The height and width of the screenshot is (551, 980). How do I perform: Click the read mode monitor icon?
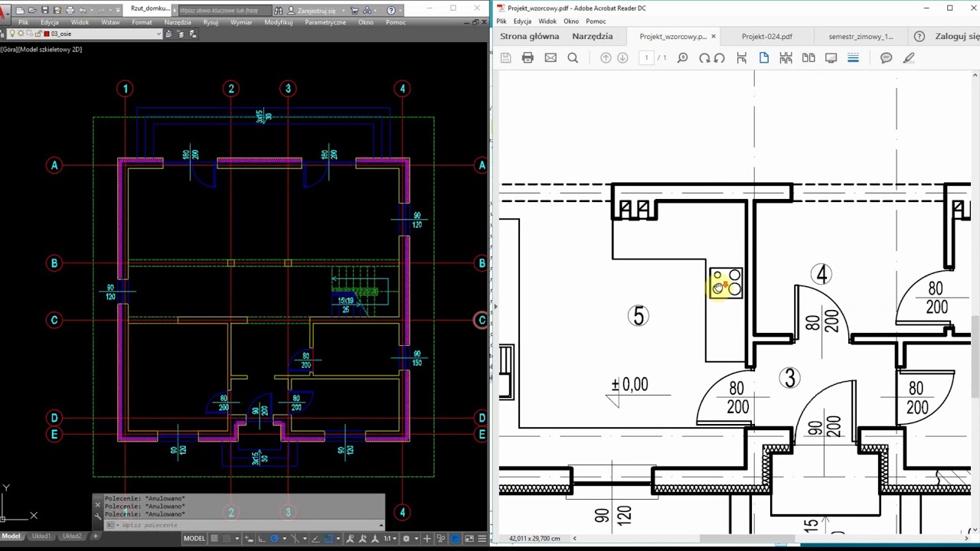(831, 57)
